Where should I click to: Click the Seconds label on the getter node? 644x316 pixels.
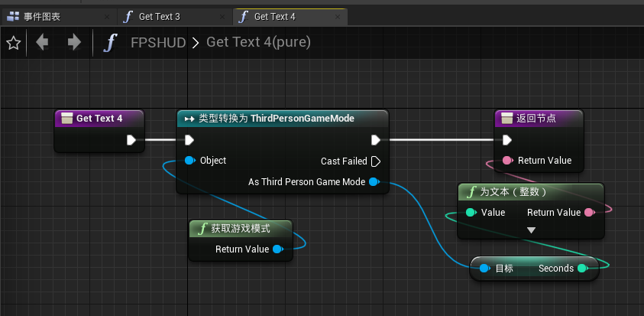tap(556, 269)
